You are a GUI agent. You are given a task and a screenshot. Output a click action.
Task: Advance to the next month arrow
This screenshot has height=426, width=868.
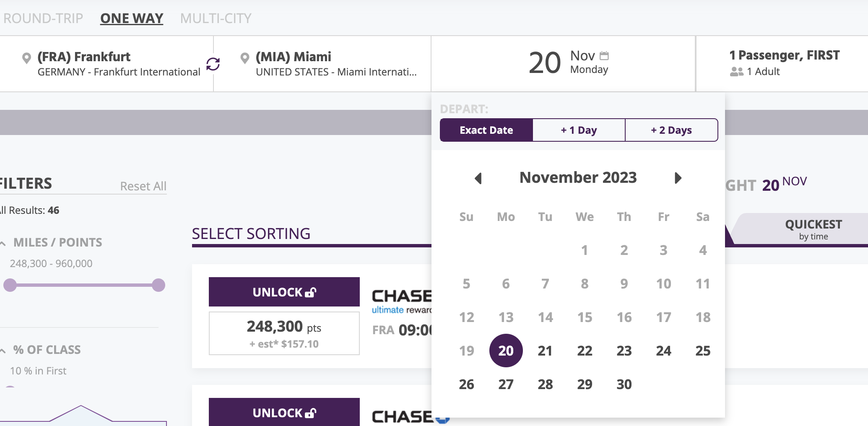(x=678, y=178)
